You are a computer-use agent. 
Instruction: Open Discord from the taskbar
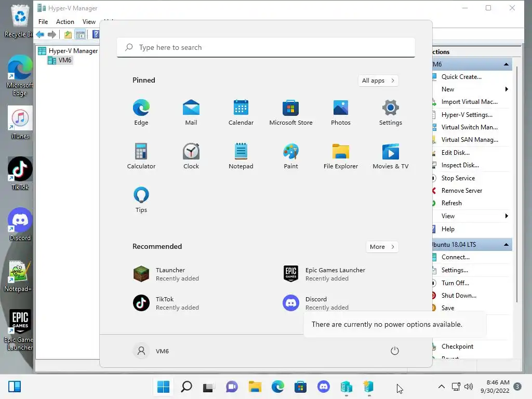(323, 387)
